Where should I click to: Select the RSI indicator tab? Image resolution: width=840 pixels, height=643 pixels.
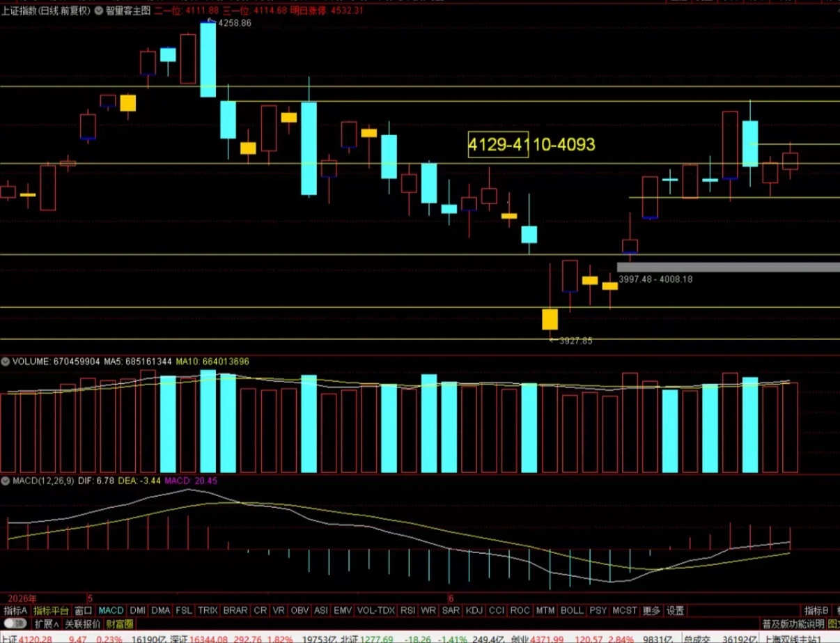point(407,610)
